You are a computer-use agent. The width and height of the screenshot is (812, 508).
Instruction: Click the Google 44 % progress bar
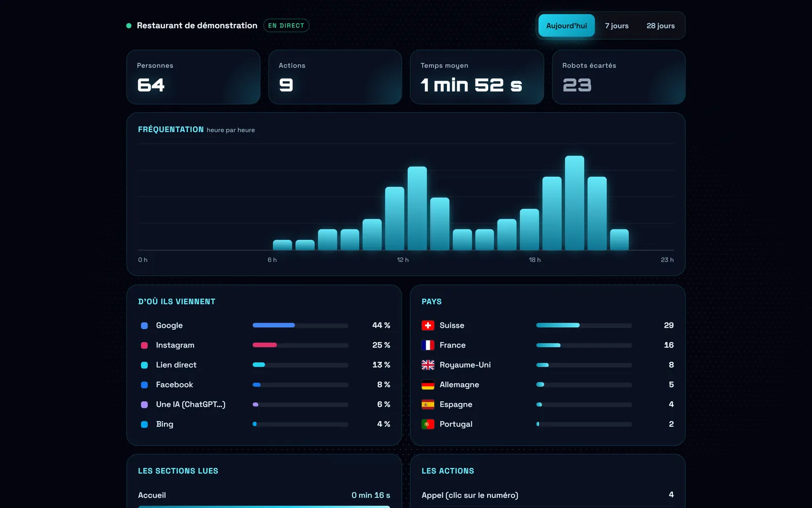point(300,325)
